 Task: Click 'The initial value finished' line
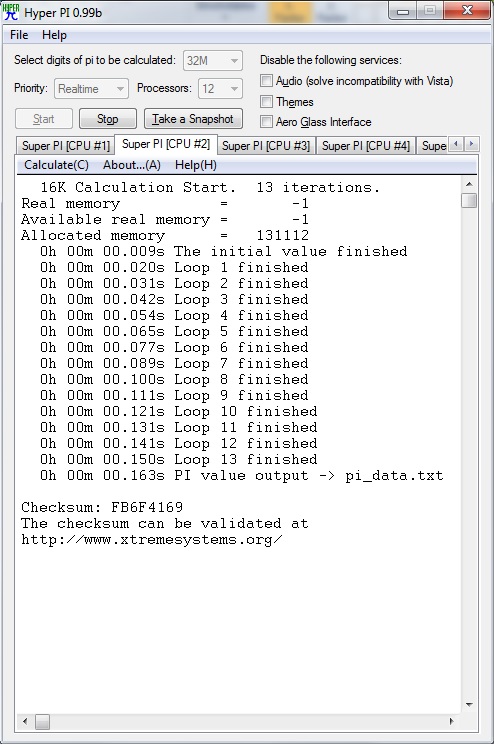[x=224, y=251]
